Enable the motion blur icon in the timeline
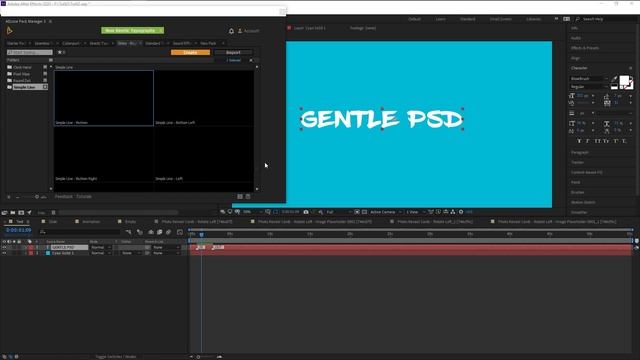Viewport: 640px width, 360px height. [169, 232]
